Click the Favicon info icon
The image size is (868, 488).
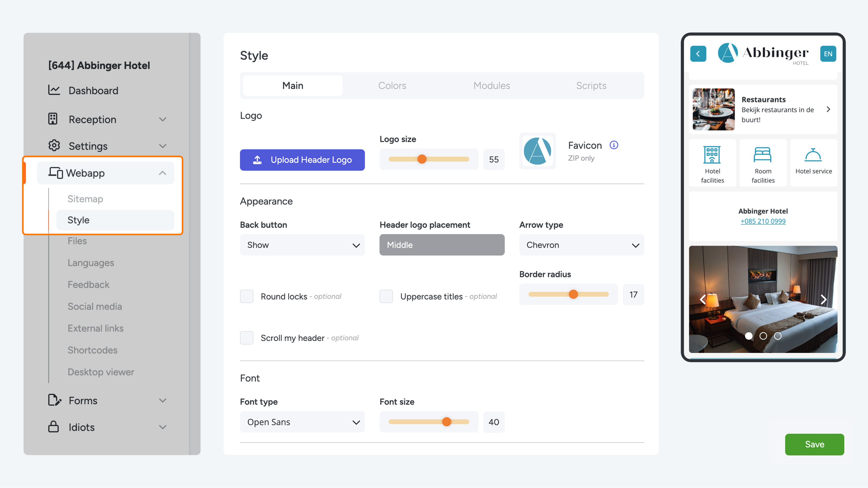click(x=613, y=145)
